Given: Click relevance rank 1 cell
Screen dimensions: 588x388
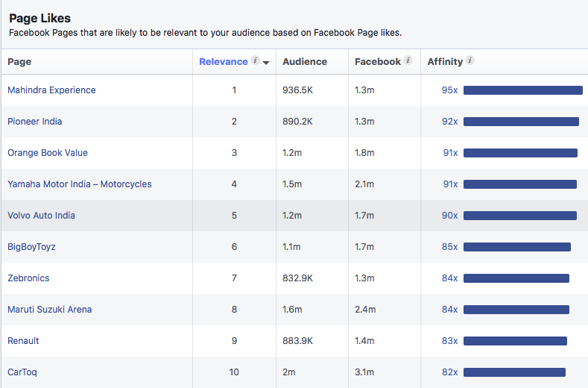Looking at the screenshot, I should coord(234,90).
